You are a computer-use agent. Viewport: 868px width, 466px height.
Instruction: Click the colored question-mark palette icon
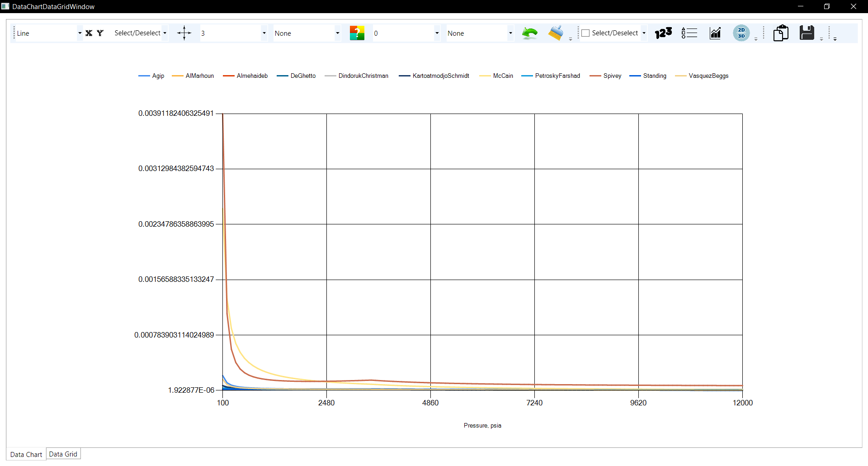(x=357, y=33)
